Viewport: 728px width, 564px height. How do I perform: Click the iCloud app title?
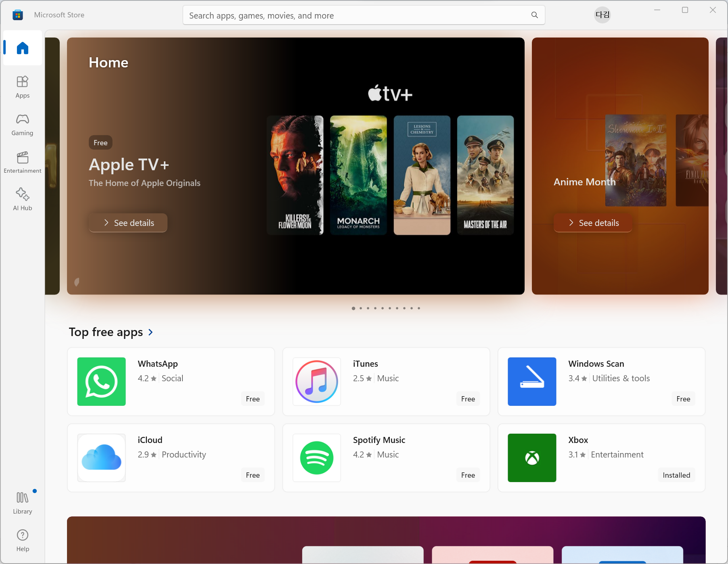pos(150,440)
